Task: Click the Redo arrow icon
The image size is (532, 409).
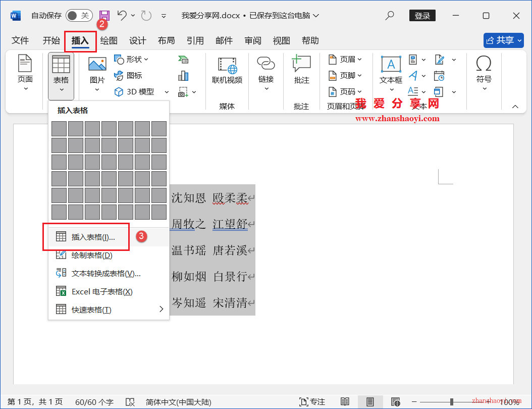Action: [146, 16]
